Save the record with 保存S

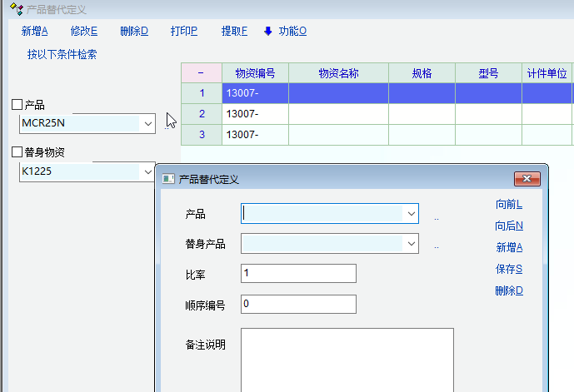[x=509, y=269]
